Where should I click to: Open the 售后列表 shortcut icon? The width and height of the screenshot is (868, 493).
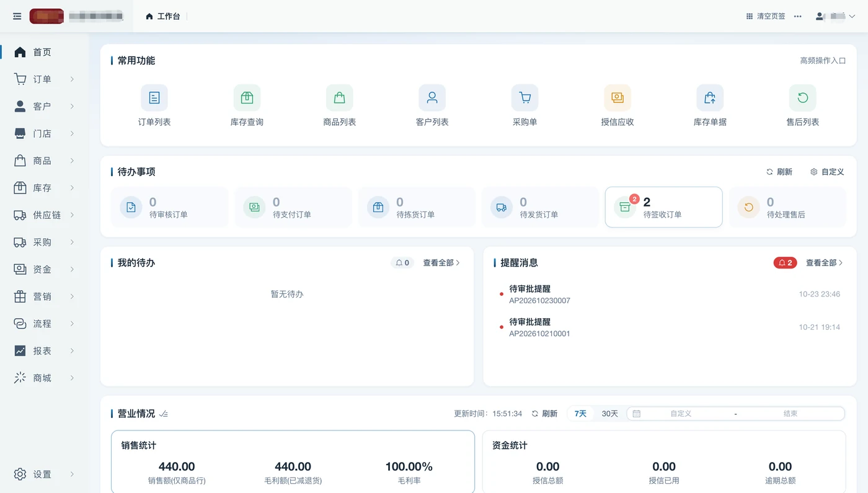click(x=803, y=98)
